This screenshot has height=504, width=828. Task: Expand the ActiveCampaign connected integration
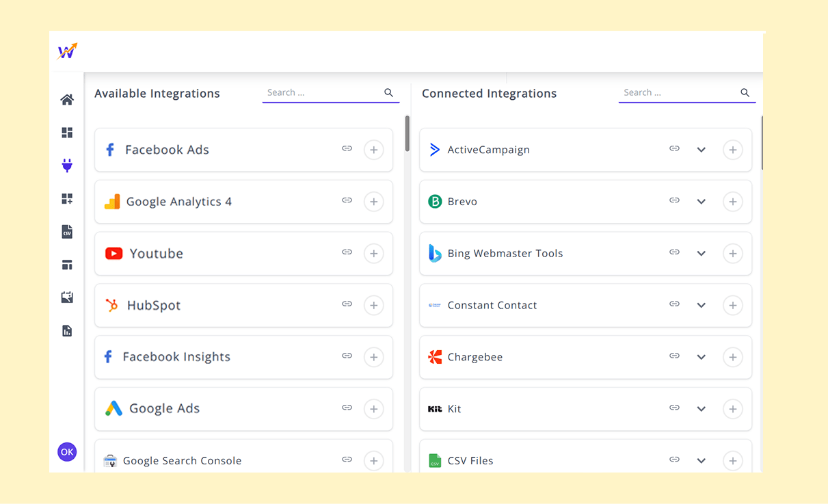(701, 150)
